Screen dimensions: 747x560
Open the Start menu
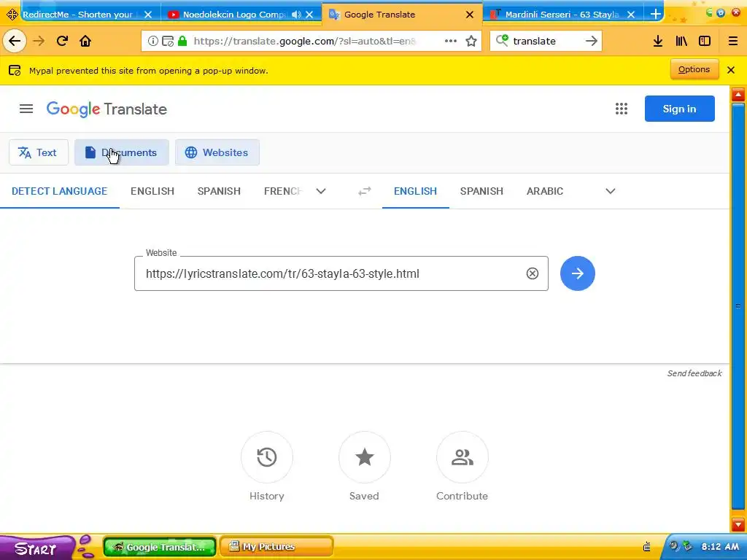click(x=36, y=548)
